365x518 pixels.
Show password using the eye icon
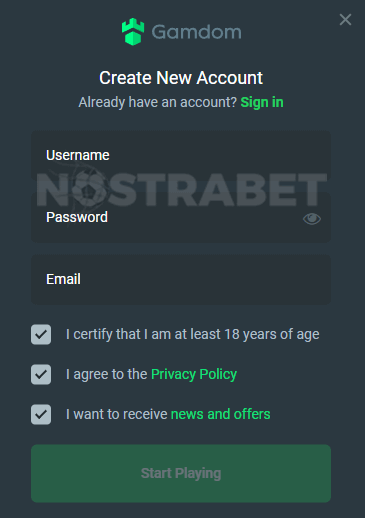(x=312, y=219)
